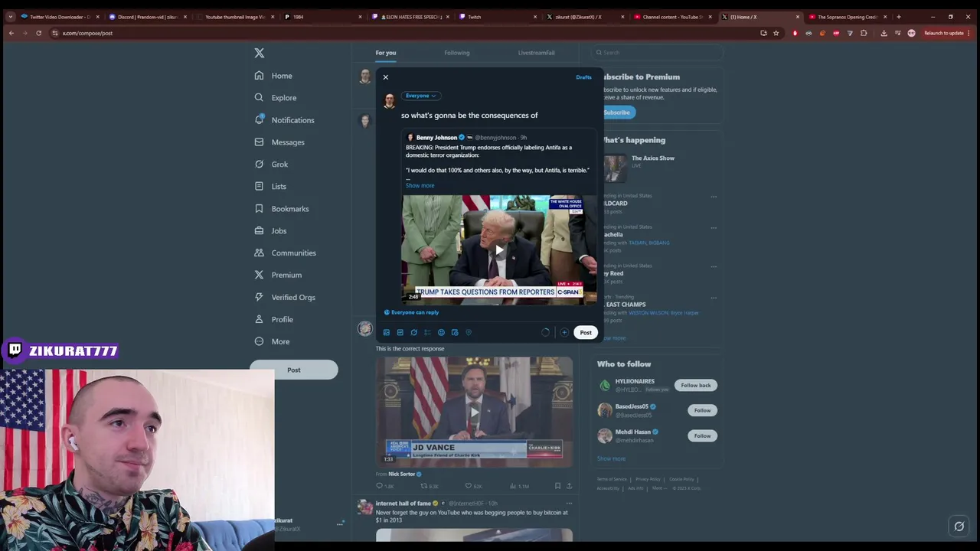Add a GIF to the post
The height and width of the screenshot is (551, 980).
(400, 333)
